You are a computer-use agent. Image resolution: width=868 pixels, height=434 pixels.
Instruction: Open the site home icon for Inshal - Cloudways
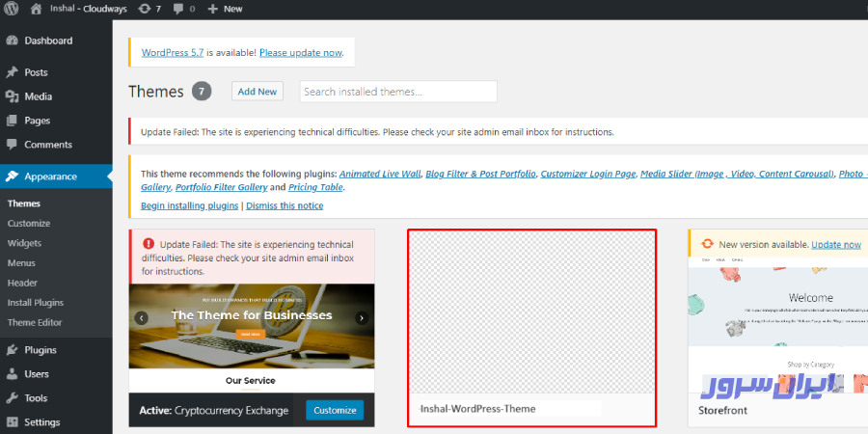tap(36, 9)
